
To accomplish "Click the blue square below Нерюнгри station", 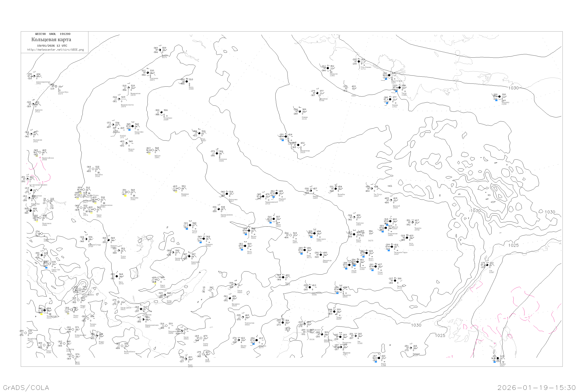I will 338,293.
